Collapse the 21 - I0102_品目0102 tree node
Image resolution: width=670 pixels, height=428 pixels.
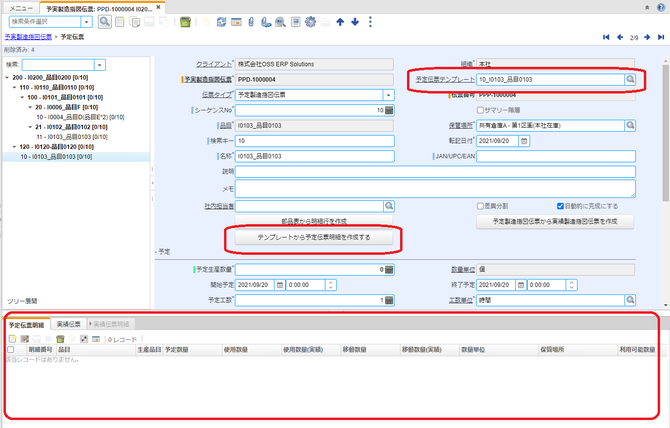(x=30, y=127)
